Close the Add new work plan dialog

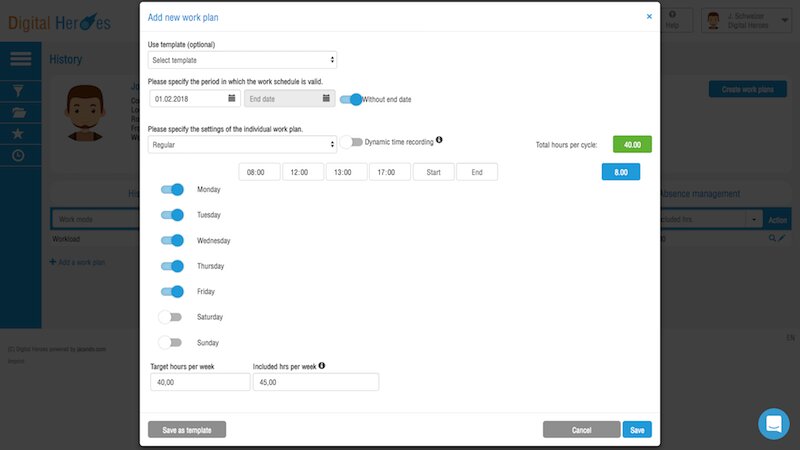coord(648,17)
